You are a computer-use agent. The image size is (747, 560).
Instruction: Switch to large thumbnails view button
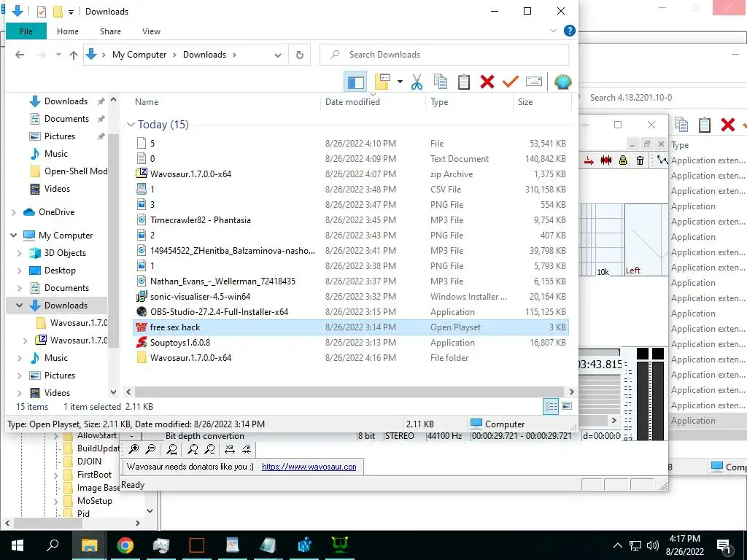[567, 406]
